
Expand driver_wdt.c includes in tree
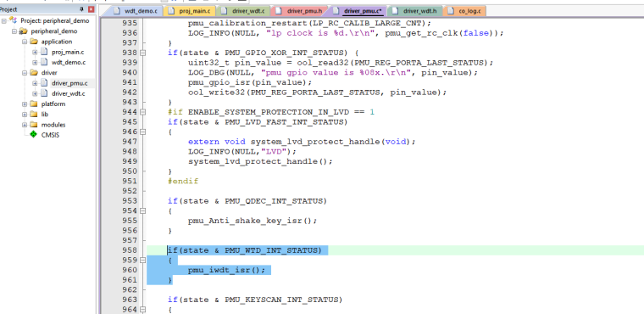coord(35,94)
